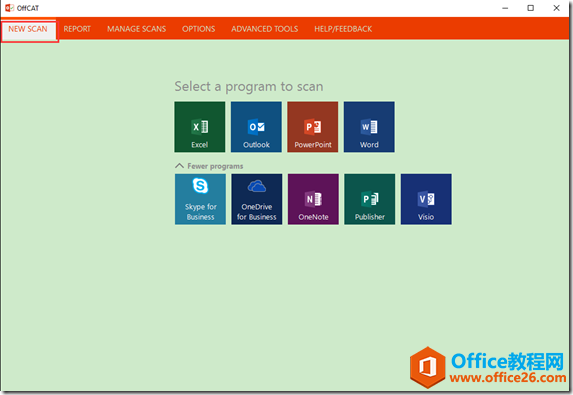Screen dimensions: 573x395
Task: Minimize the OffCAT window
Action: click(505, 8)
